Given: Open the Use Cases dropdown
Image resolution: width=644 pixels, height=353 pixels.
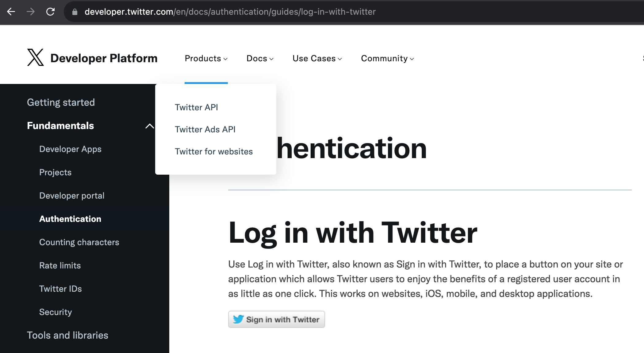Looking at the screenshot, I should (x=317, y=59).
